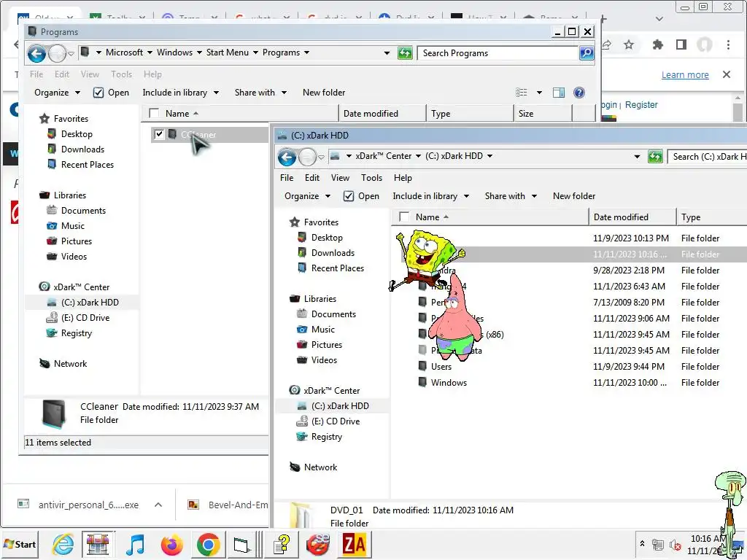This screenshot has width=747, height=560.
Task: Expand Include in library in xDark HDD window
Action: [x=430, y=196]
